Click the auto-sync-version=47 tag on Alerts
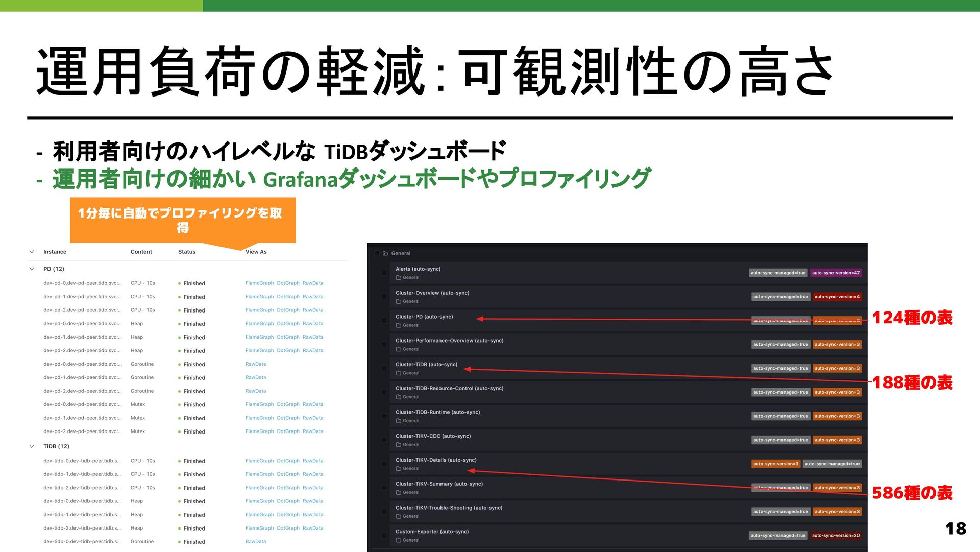980x552 pixels. 836,273
